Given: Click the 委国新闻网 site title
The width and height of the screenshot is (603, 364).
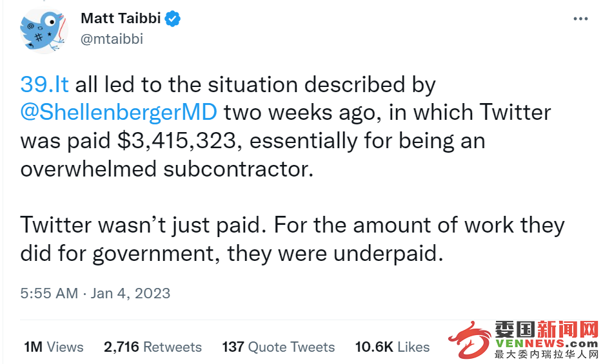Looking at the screenshot, I should pos(547,329).
